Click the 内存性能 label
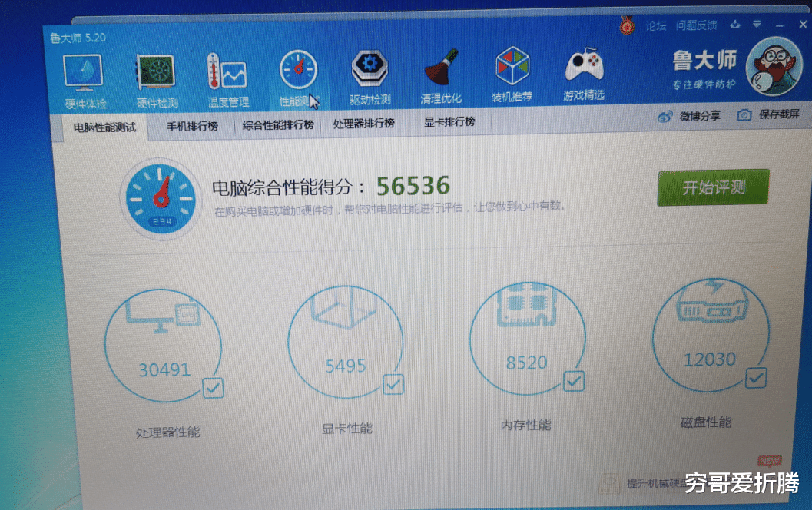Image resolution: width=812 pixels, height=510 pixels. [526, 425]
